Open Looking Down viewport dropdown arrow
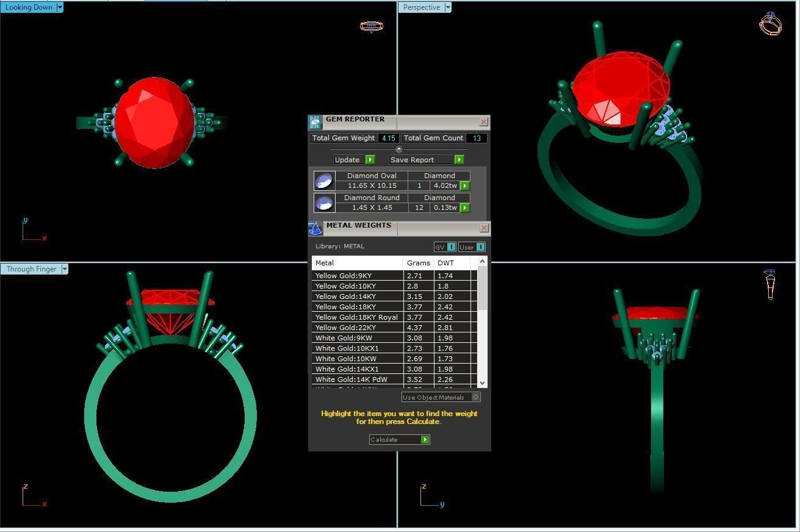This screenshot has height=532, width=800. pos(59,7)
